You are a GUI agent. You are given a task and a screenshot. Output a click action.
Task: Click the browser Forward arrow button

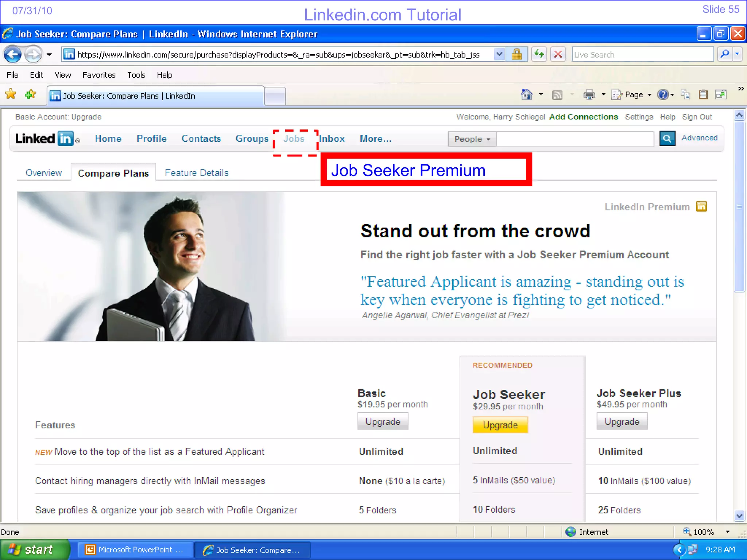point(33,55)
